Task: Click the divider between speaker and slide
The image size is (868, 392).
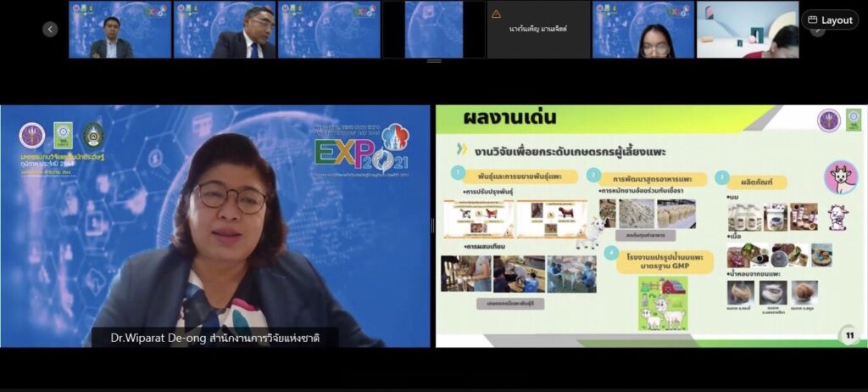Action: 433,226
